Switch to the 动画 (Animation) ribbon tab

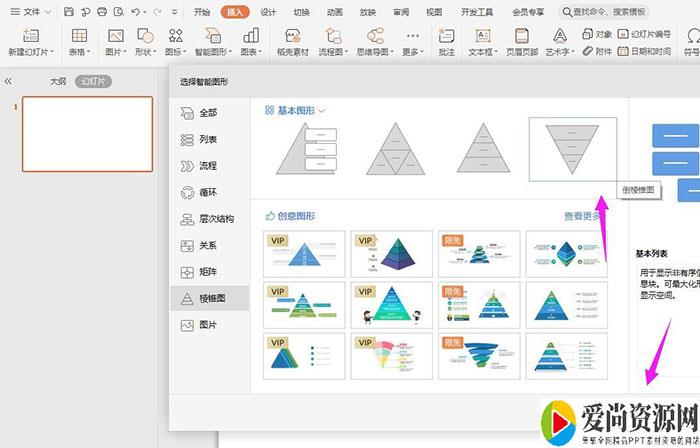335,12
